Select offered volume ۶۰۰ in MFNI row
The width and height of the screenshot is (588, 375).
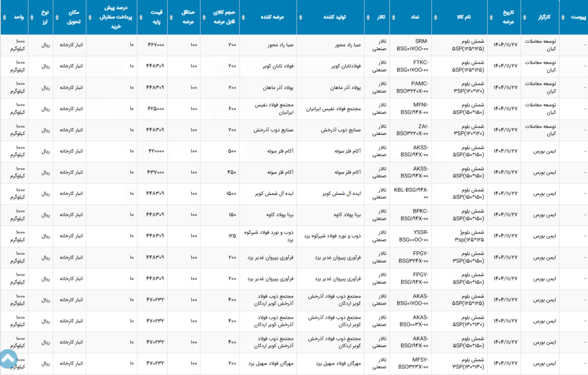tap(232, 109)
